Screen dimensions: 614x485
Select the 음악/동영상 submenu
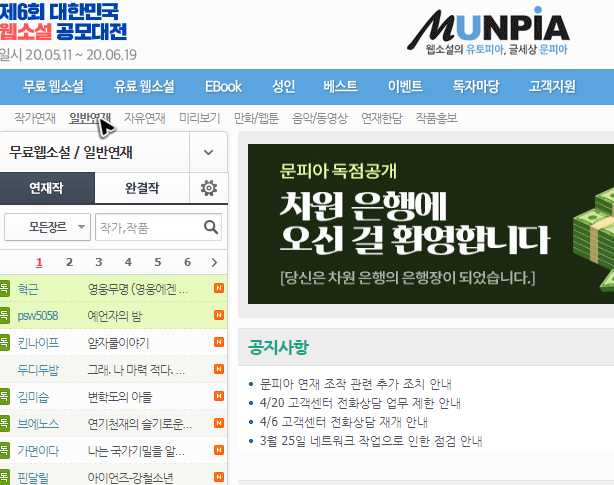pyautogui.click(x=320, y=118)
